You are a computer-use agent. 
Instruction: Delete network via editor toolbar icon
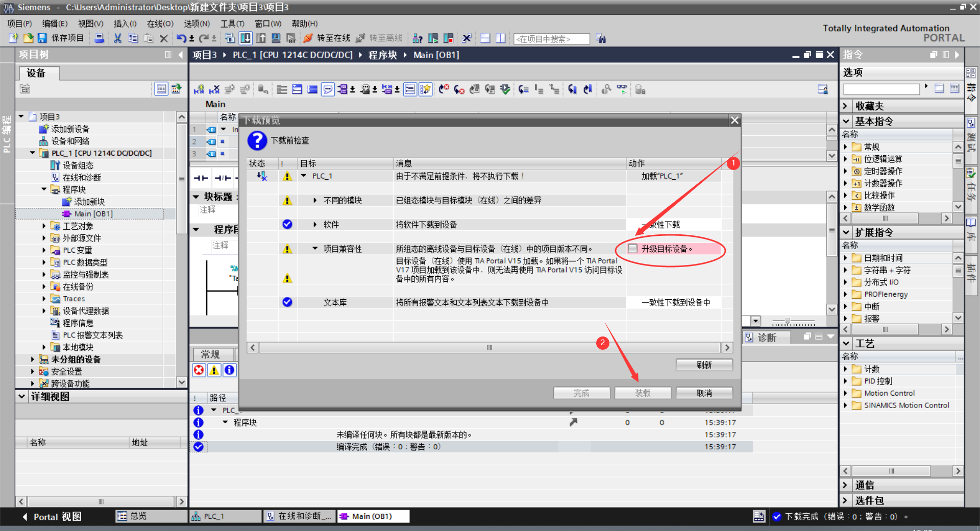(214, 89)
